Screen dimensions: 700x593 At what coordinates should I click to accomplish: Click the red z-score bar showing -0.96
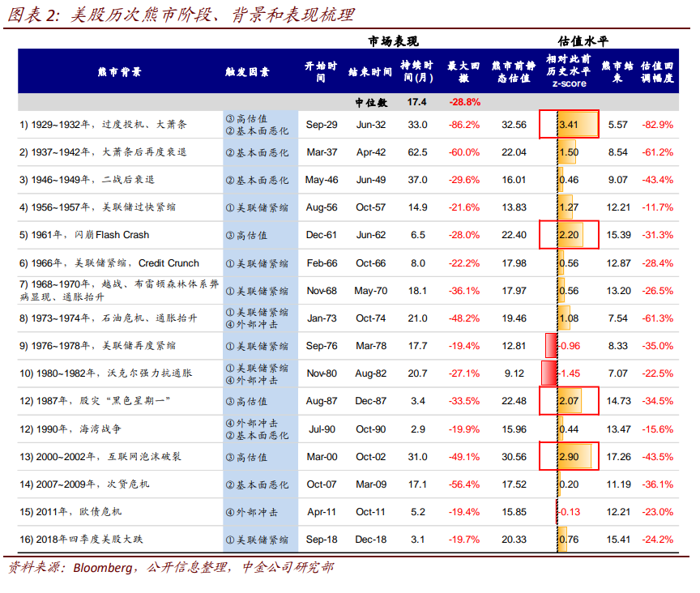[x=552, y=346]
